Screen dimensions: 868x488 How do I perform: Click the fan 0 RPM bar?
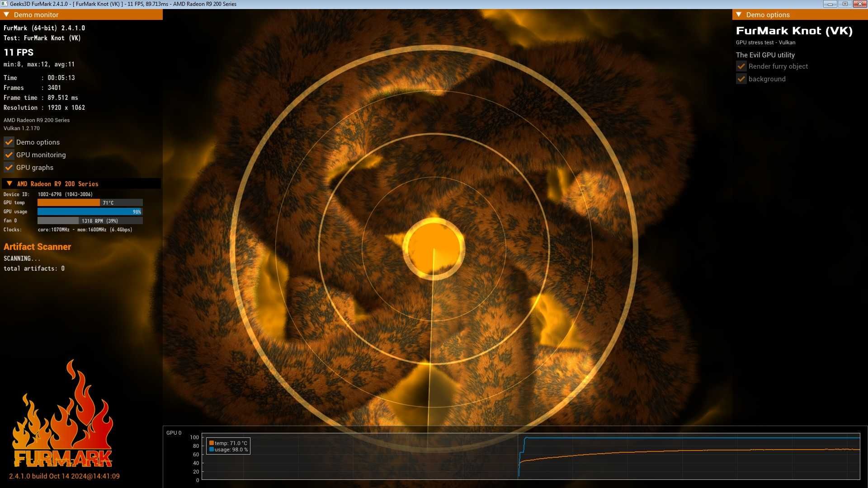pos(90,221)
